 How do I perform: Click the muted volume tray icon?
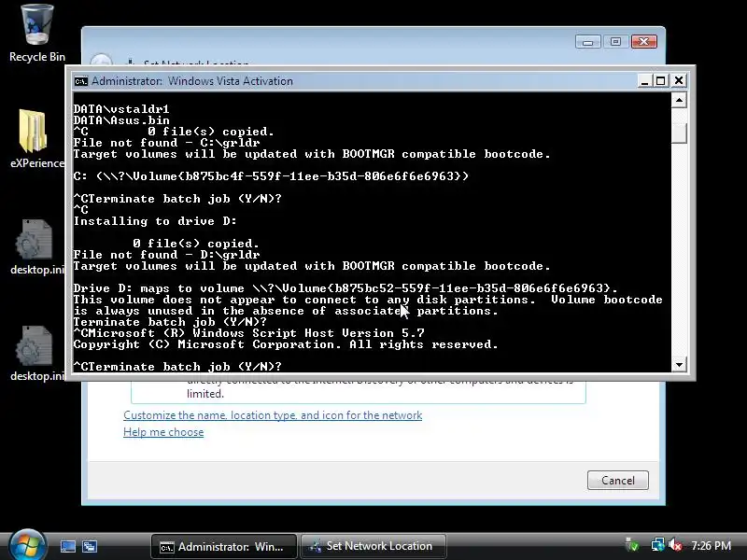(675, 545)
